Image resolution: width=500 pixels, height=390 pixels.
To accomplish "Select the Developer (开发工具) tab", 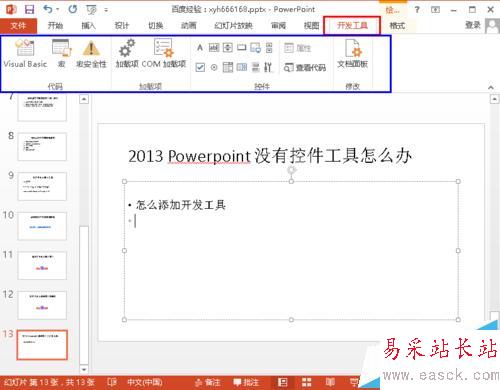I will [x=352, y=26].
